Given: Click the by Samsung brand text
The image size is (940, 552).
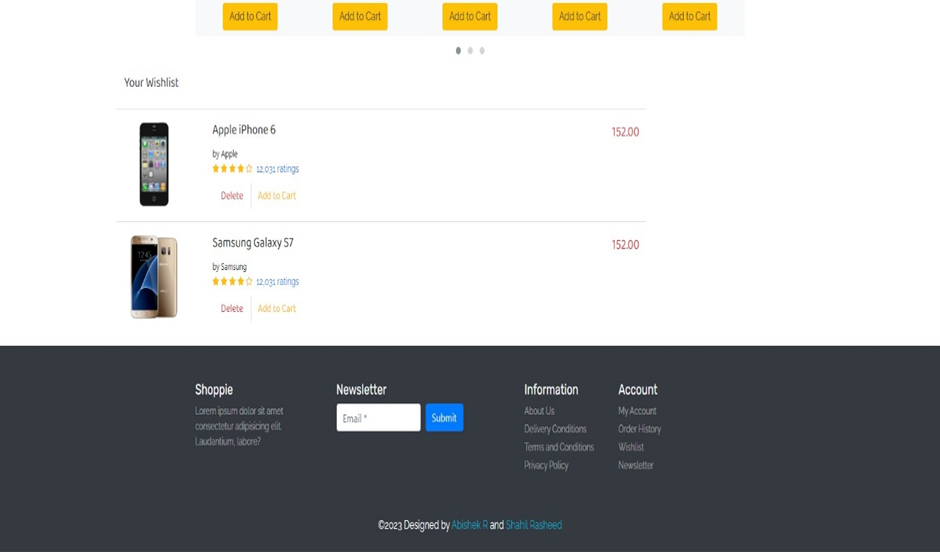Looking at the screenshot, I should pyautogui.click(x=230, y=267).
